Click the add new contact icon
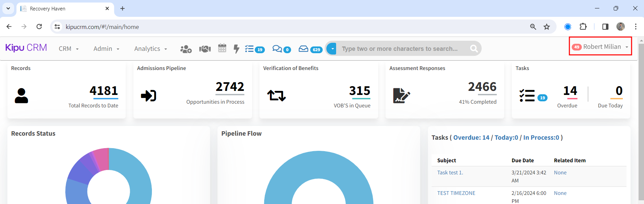 coord(186,49)
